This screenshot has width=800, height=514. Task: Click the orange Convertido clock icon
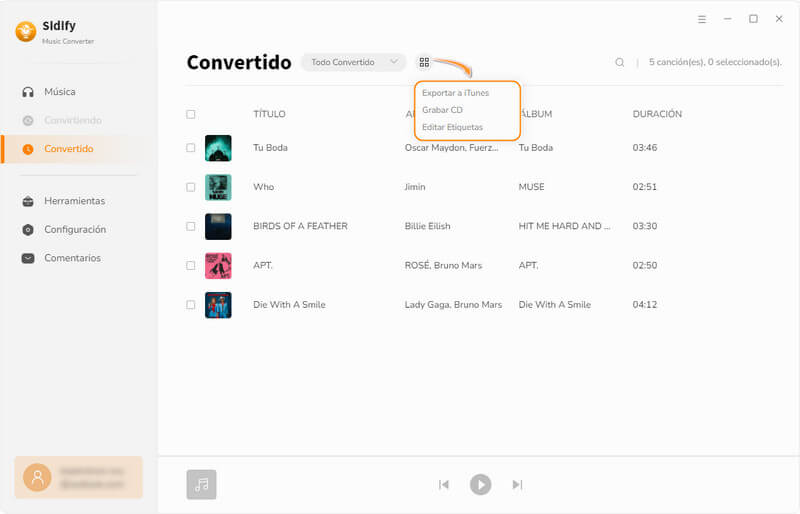tap(28, 149)
